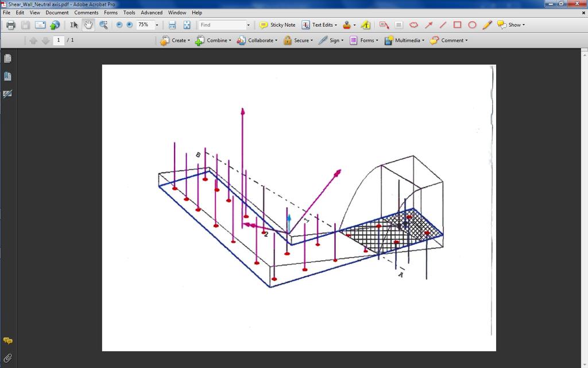Click the green upload arrow icon
This screenshot has height=368, width=588.
pyautogui.click(x=55, y=25)
